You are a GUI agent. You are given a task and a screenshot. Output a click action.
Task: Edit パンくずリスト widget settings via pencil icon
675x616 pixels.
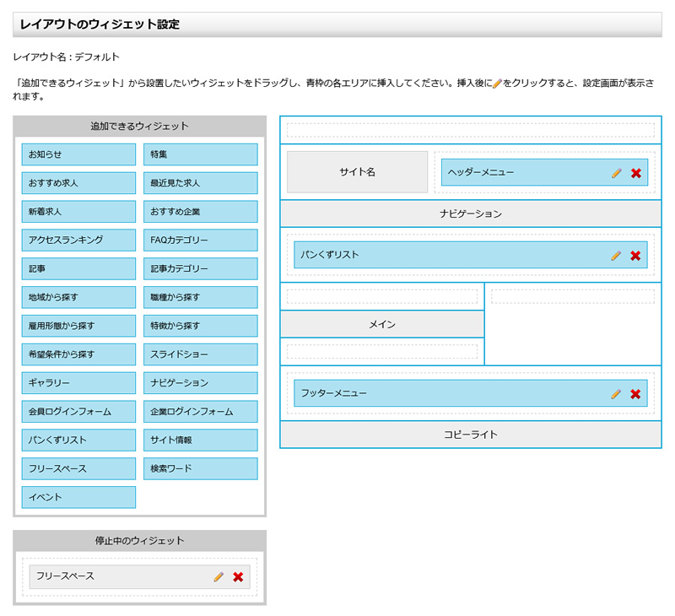pyautogui.click(x=616, y=254)
